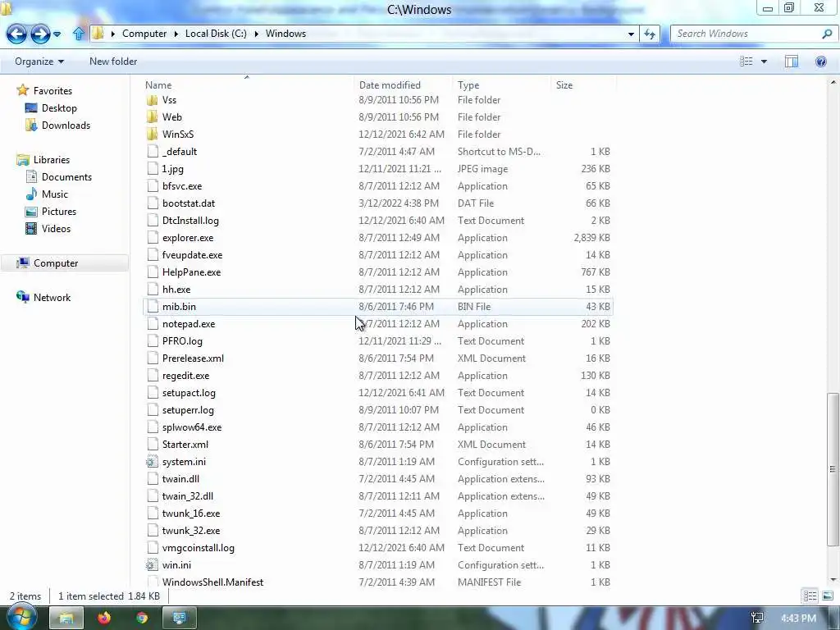Viewport: 840px width, 630px height.
Task: Select Computer in the address breadcrumb
Action: pyautogui.click(x=144, y=33)
